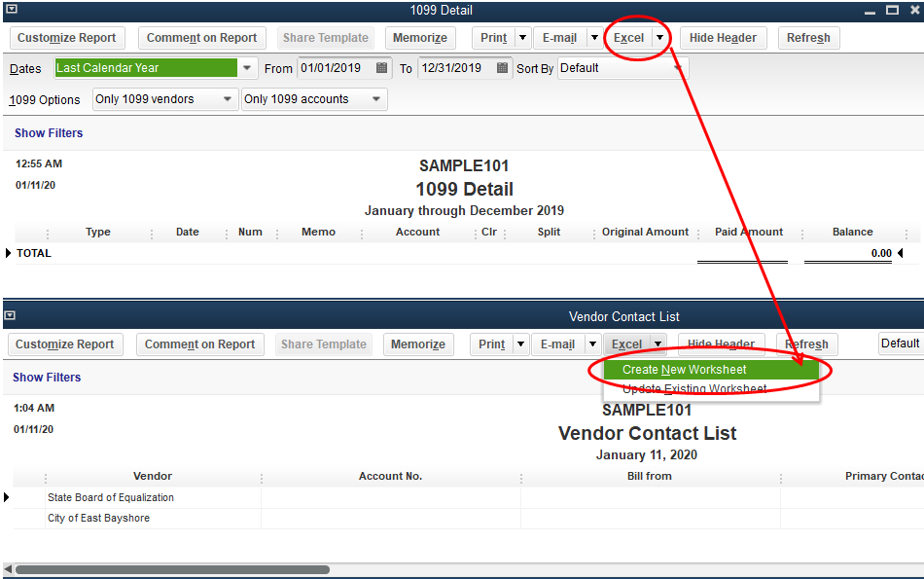Click the E-mail button in Vendor Contact List
This screenshot has height=579, width=924.
pyautogui.click(x=558, y=344)
